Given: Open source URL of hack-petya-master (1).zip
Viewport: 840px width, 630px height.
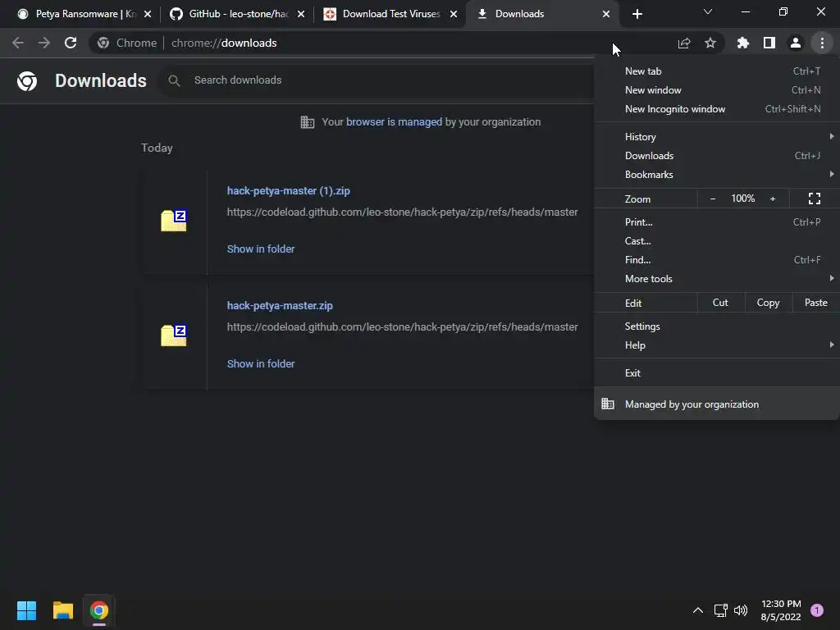Looking at the screenshot, I should (x=402, y=212).
